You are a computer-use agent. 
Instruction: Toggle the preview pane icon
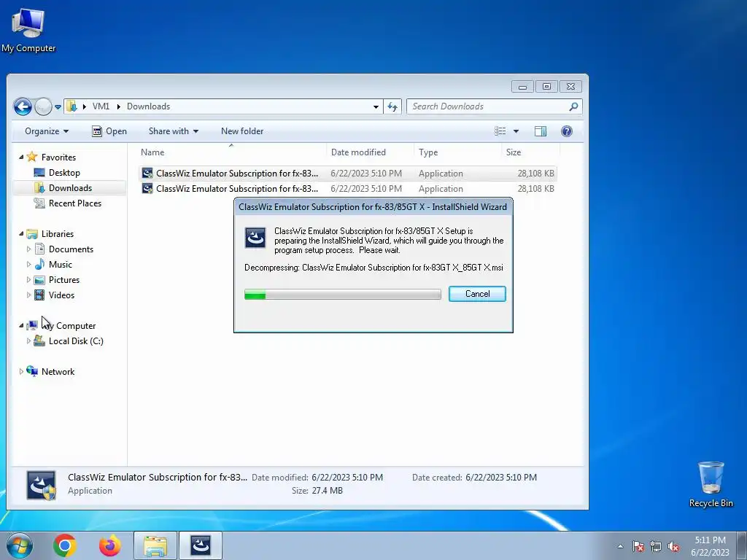pyautogui.click(x=541, y=131)
